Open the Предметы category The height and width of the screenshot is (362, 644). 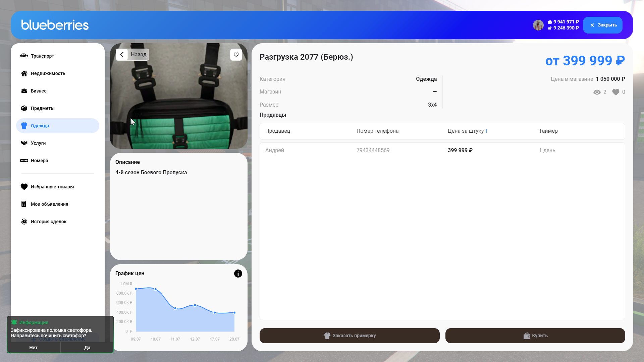(58, 108)
